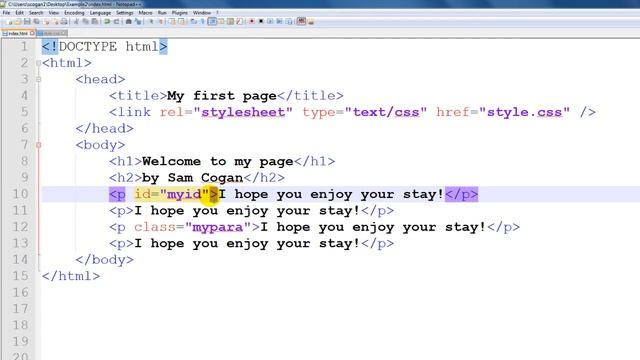Open the ? help menu
Image resolution: width=640 pixels, height=360 pixels.
click(218, 13)
